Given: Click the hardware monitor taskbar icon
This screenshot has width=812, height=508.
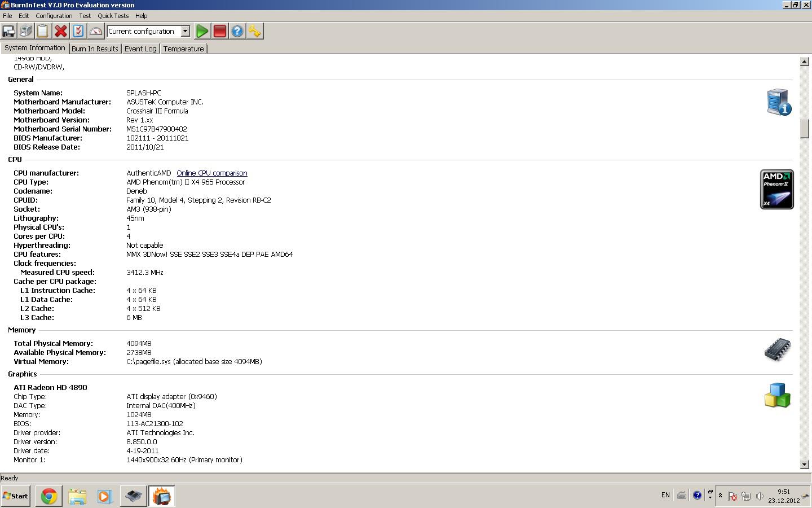Looking at the screenshot, I should click(x=133, y=496).
